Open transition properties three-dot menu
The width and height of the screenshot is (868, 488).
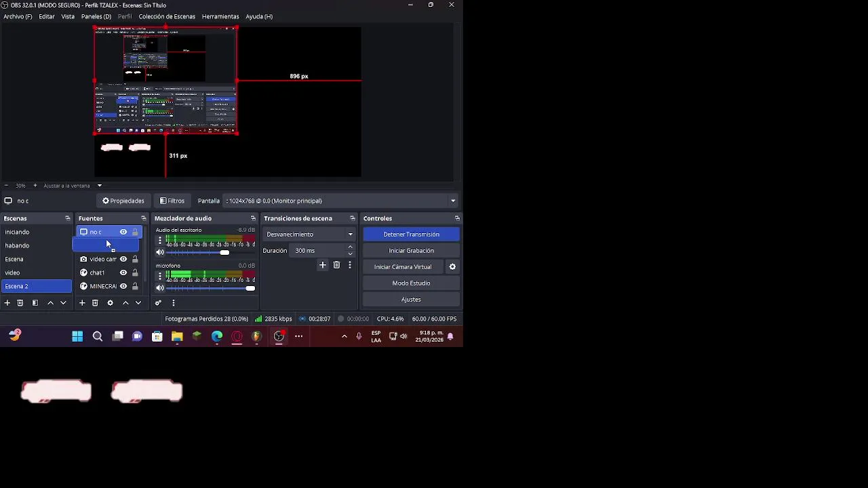[350, 265]
